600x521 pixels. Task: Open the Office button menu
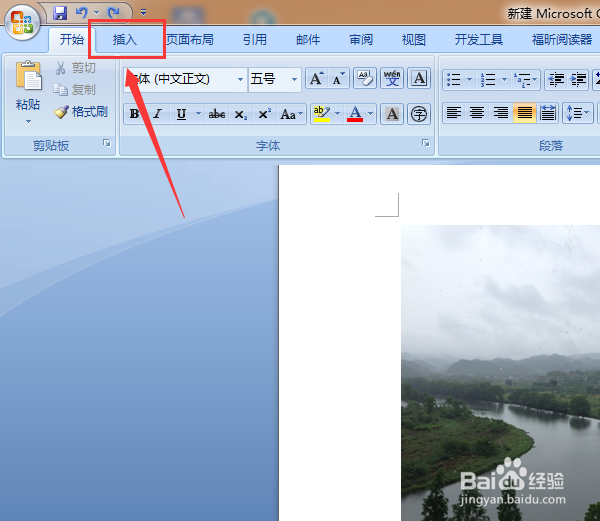[21, 22]
